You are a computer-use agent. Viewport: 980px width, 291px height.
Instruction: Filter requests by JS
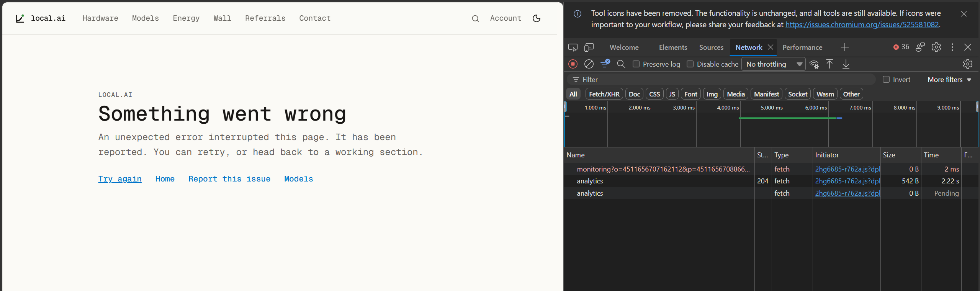pos(672,94)
